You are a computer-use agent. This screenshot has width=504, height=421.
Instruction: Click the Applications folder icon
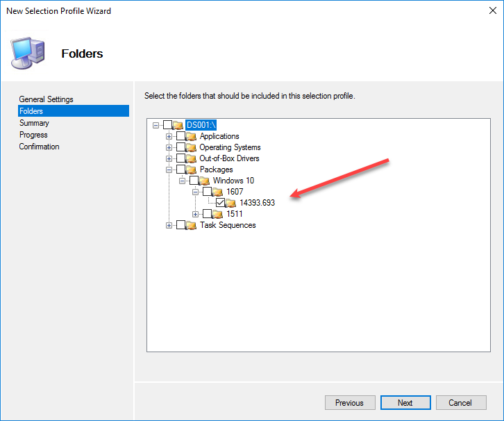[192, 136]
